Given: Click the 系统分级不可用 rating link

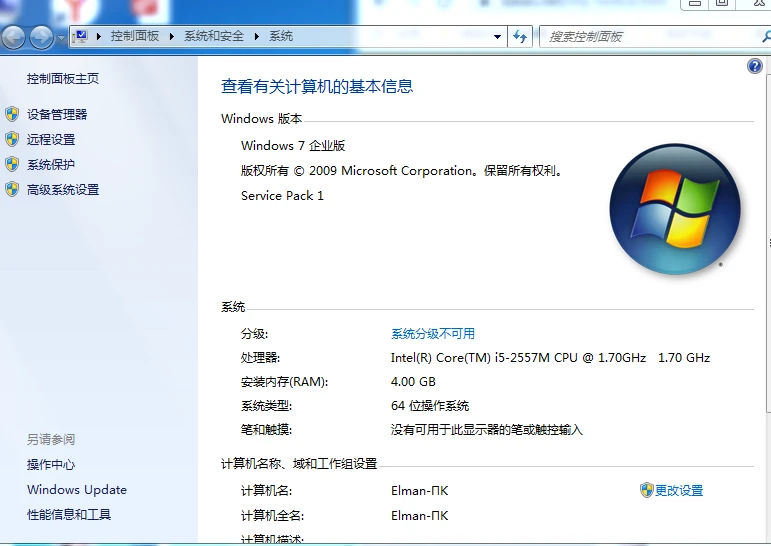Looking at the screenshot, I should point(432,334).
